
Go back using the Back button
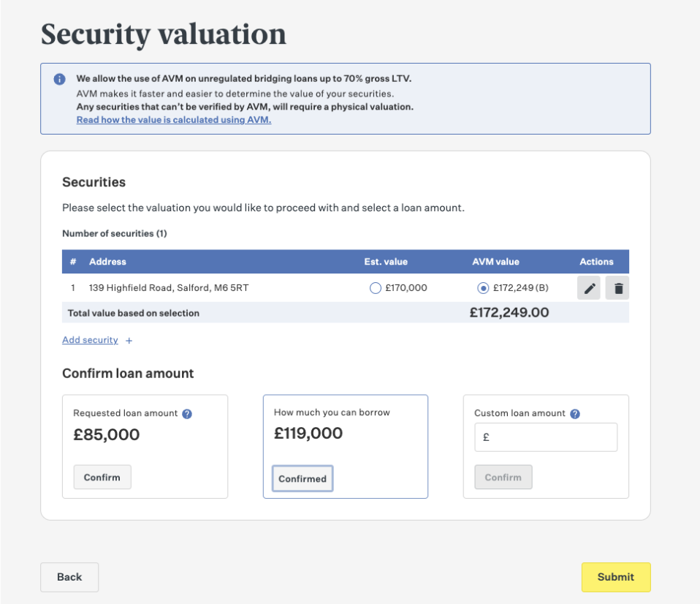[69, 577]
